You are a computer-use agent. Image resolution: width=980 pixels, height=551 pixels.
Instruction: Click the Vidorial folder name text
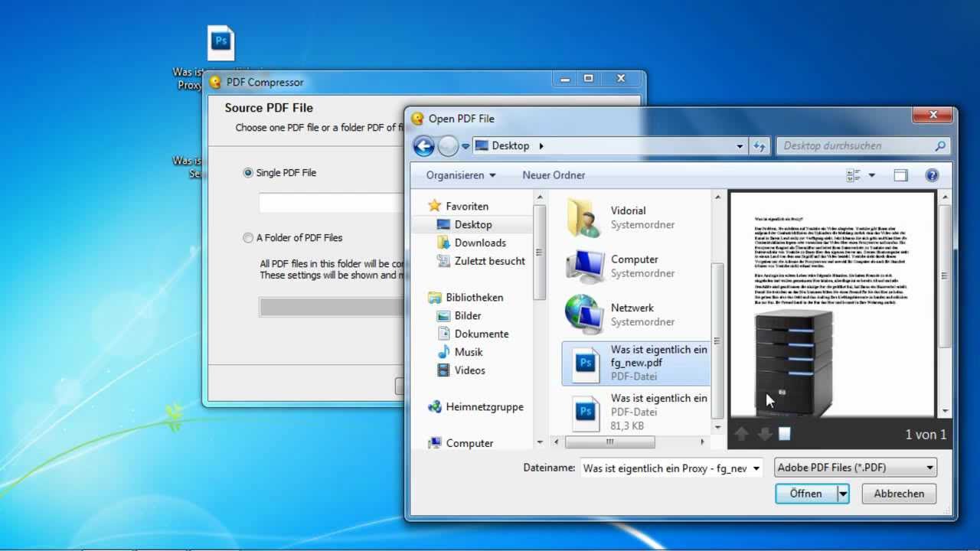tap(628, 210)
